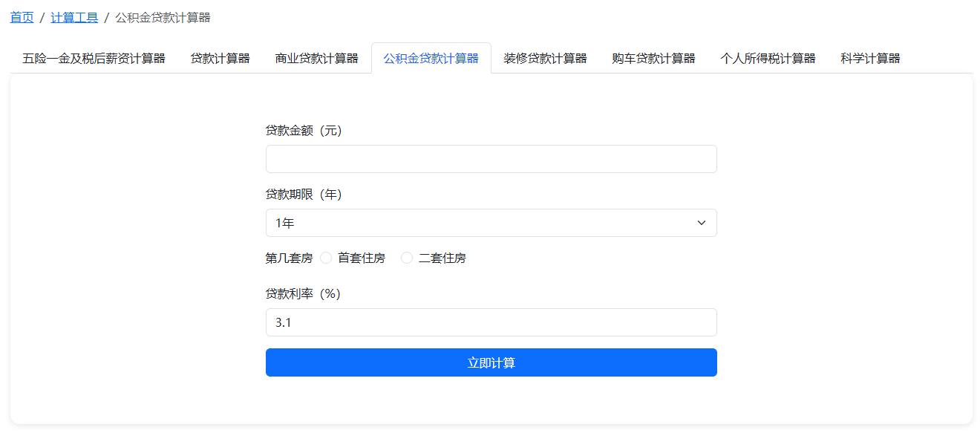The height and width of the screenshot is (433, 980).
Task: Open the 贷款计算器 tab
Action: (x=220, y=58)
